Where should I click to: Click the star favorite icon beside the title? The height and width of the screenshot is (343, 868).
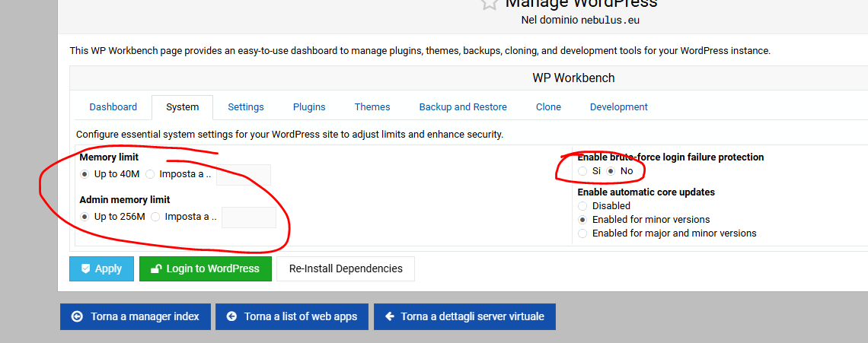pyautogui.click(x=489, y=3)
